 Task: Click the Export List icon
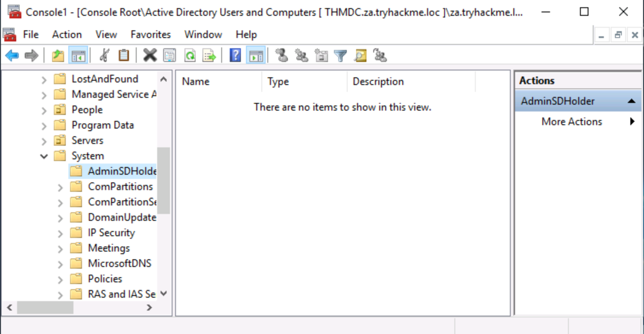coord(209,56)
